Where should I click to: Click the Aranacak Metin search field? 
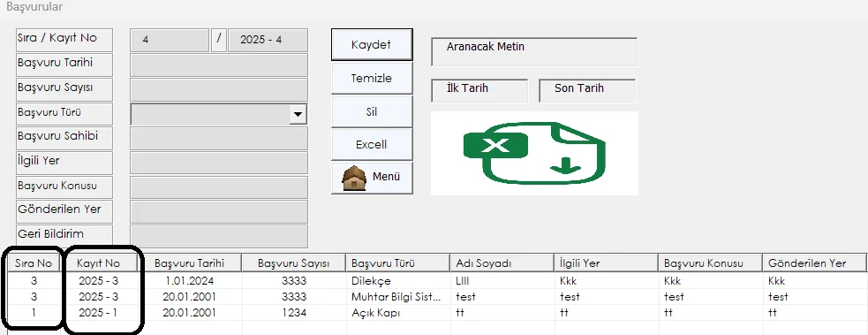pos(534,52)
